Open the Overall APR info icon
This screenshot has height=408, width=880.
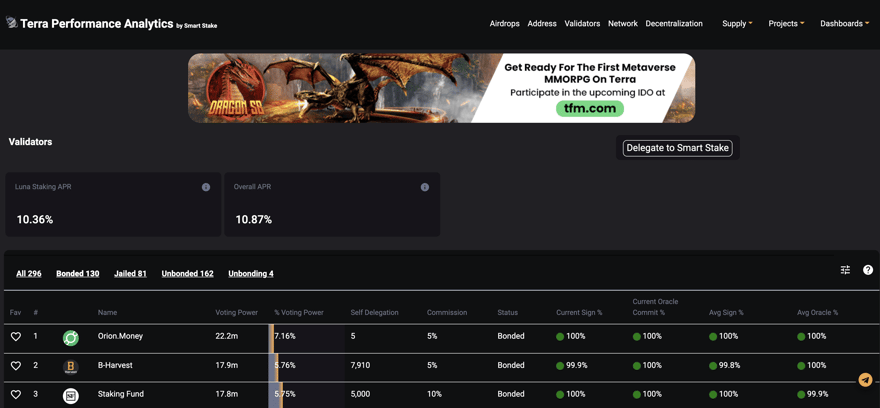pyautogui.click(x=425, y=187)
